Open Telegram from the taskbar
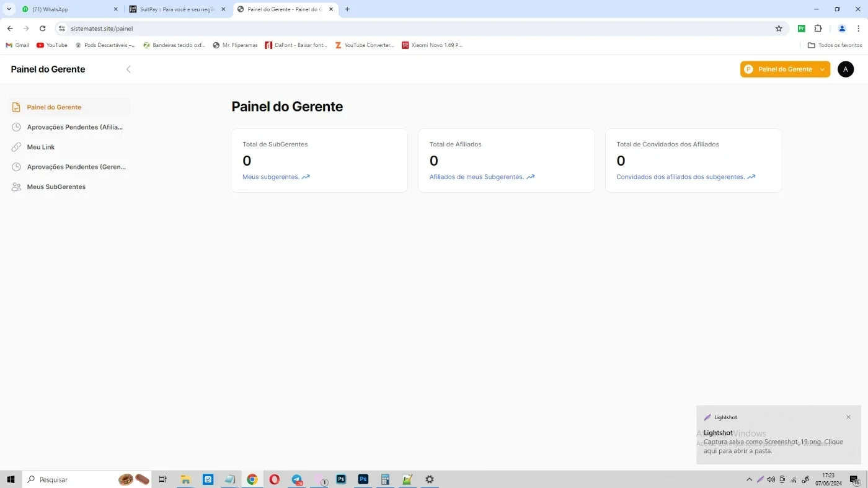 pyautogui.click(x=297, y=479)
